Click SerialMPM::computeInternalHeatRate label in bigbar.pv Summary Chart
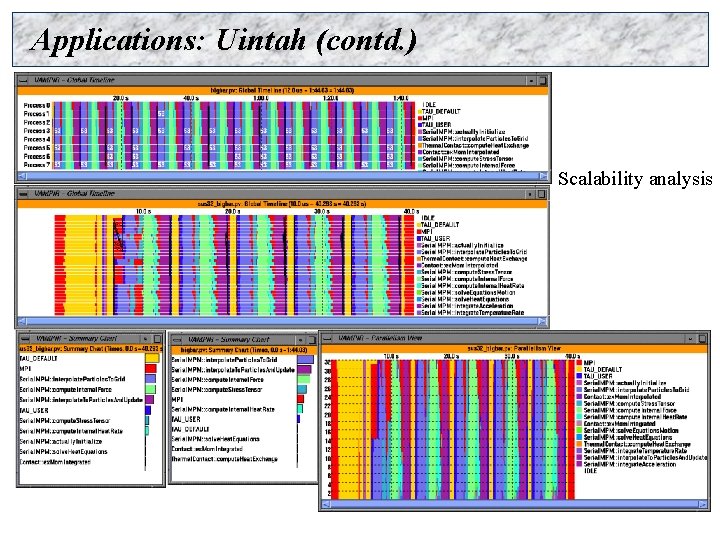The width and height of the screenshot is (720, 540). 223,409
